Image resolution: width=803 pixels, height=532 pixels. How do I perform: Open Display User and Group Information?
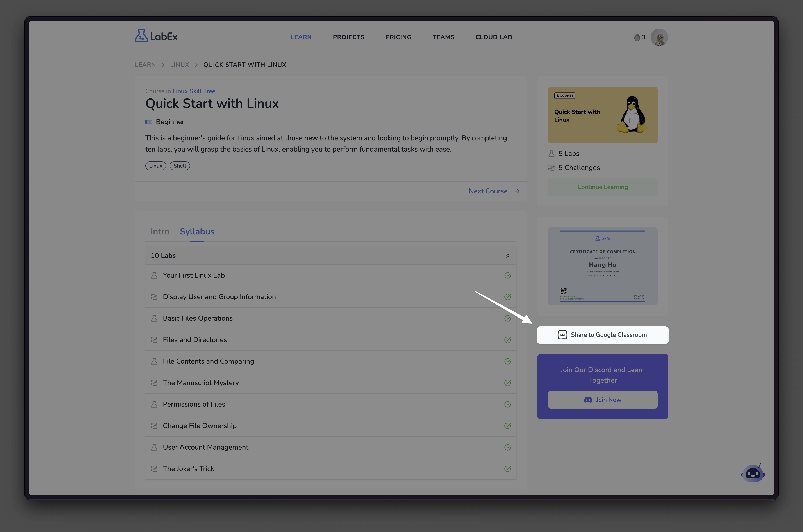click(x=331, y=297)
